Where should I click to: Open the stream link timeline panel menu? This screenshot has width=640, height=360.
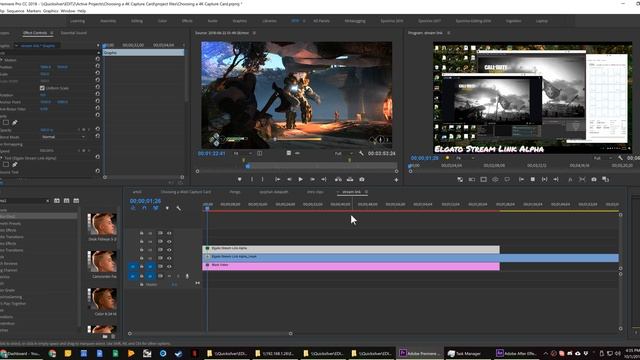(366, 192)
